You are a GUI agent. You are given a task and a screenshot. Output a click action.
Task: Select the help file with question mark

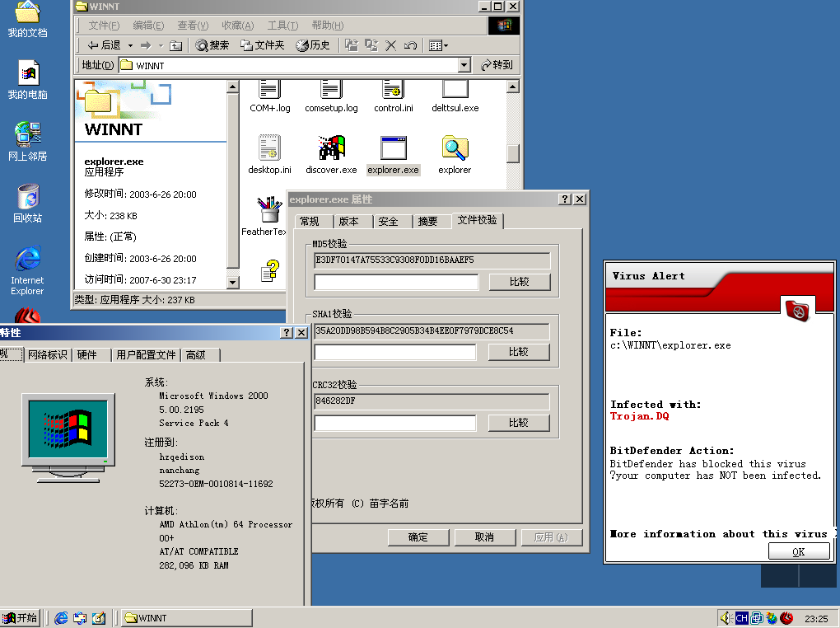tap(271, 271)
